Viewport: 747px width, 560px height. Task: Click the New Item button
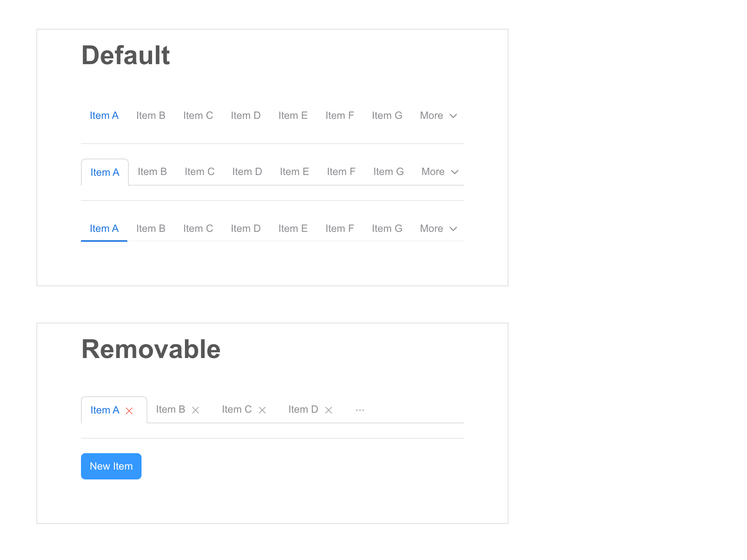(x=111, y=466)
